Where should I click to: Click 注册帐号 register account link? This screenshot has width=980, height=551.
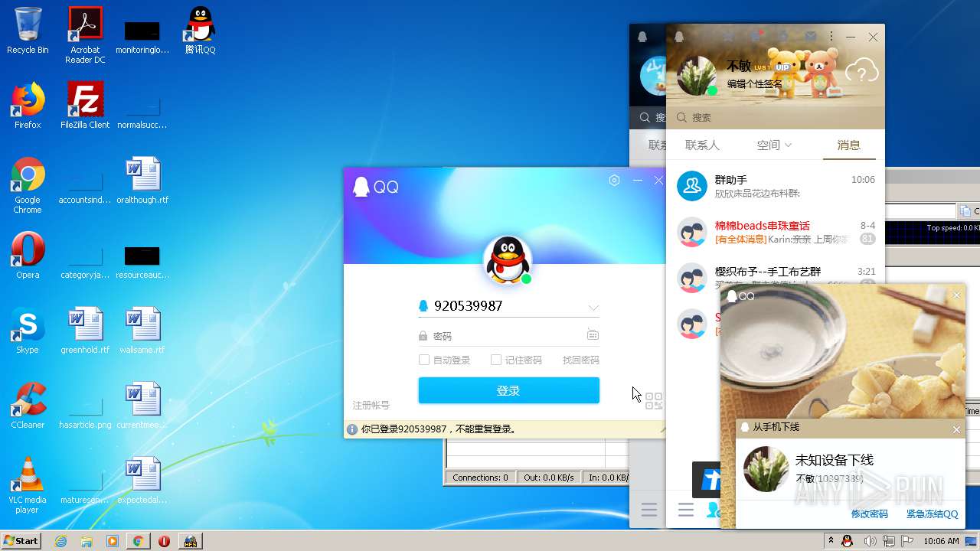(371, 405)
